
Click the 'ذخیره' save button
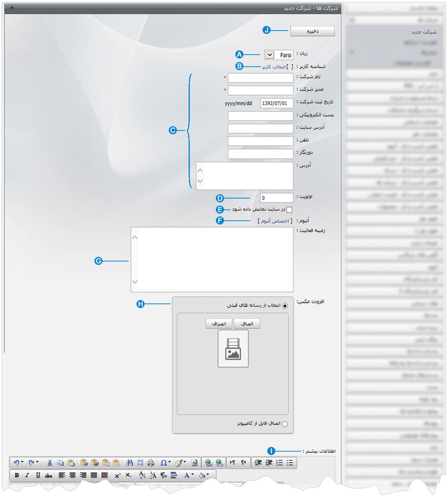click(x=313, y=31)
